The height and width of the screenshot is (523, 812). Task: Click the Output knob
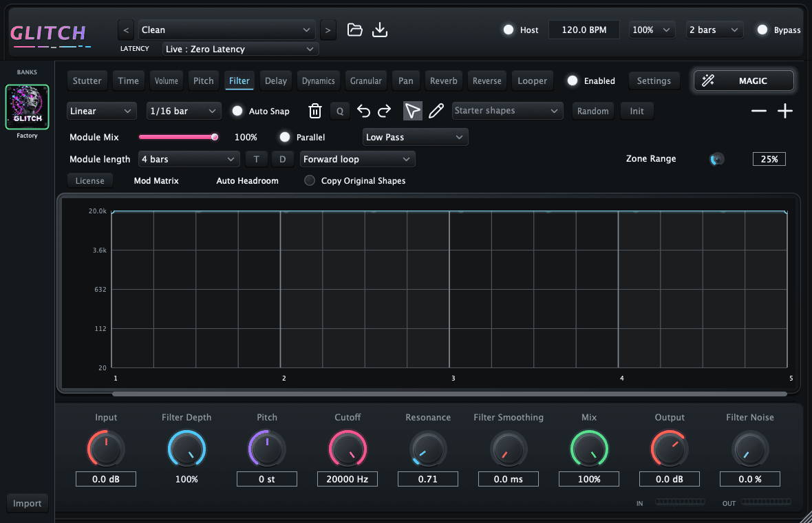click(x=670, y=449)
